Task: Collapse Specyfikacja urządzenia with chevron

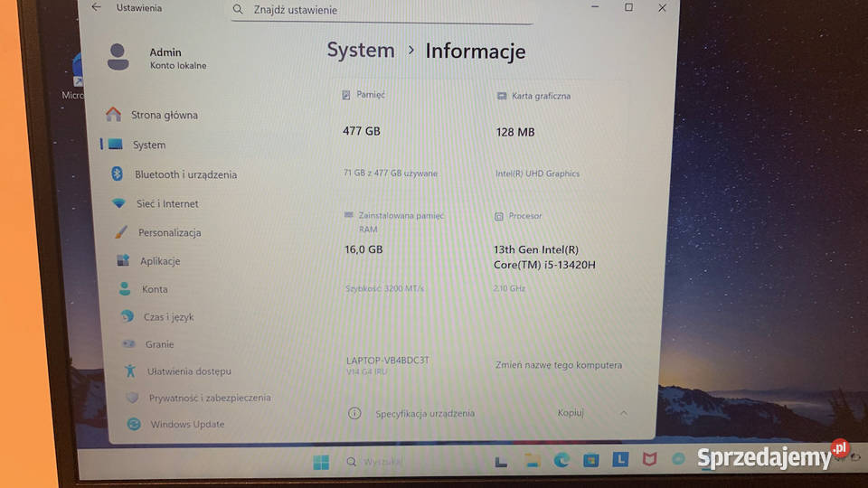Action: click(624, 413)
